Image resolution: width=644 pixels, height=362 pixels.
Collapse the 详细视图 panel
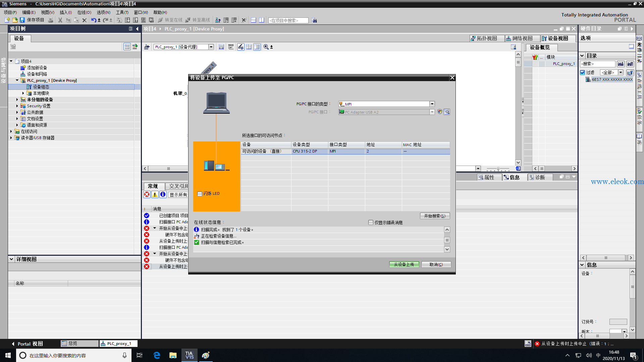coord(11,259)
